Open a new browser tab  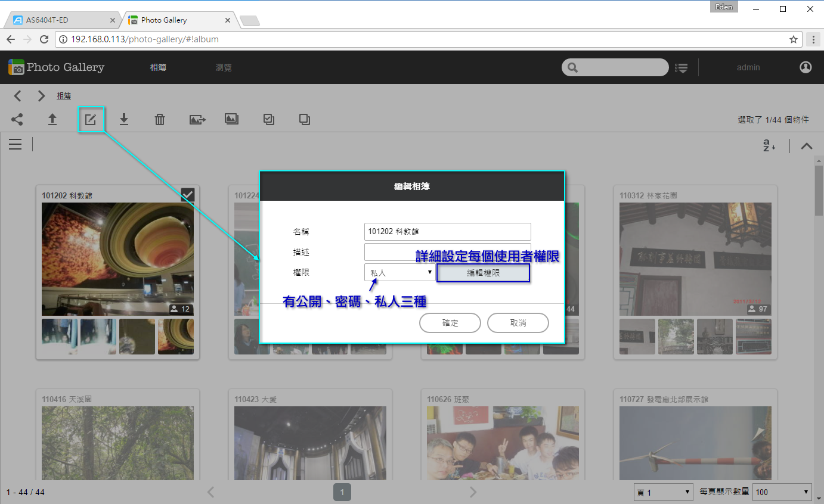pos(249,20)
